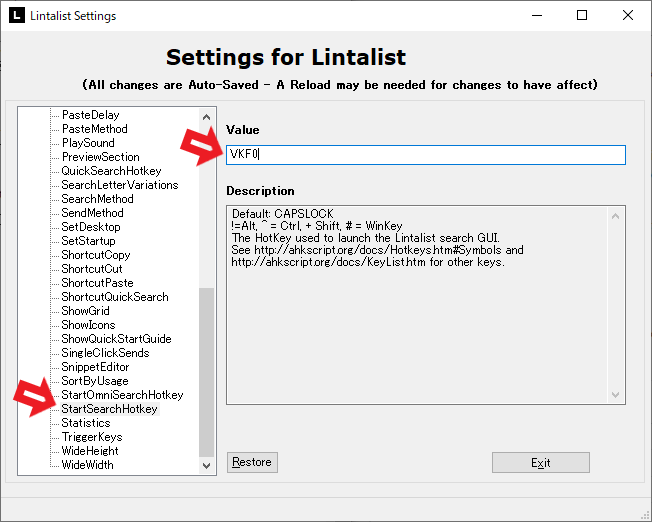Open the PlaySound setting
Viewport: 652px width, 522px height.
click(88, 143)
